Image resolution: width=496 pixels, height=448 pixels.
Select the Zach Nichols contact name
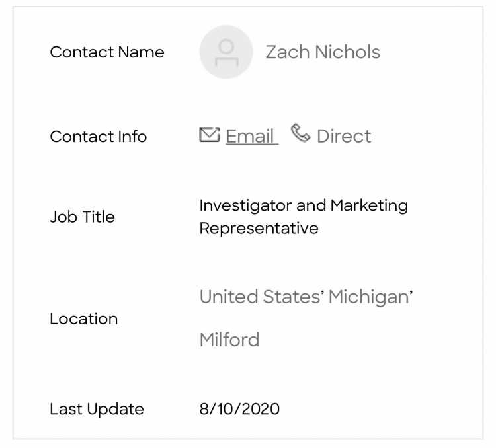(x=323, y=52)
